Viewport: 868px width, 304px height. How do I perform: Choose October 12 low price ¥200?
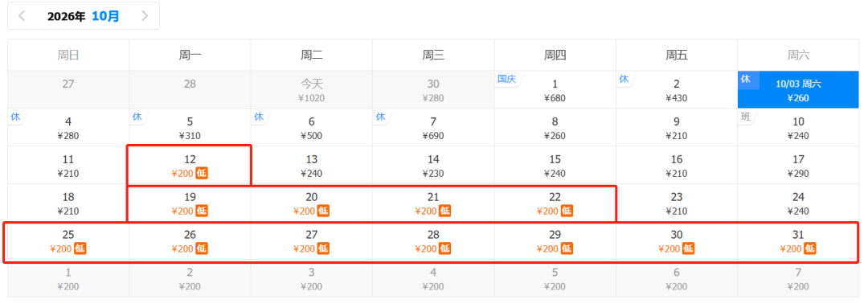tap(190, 165)
